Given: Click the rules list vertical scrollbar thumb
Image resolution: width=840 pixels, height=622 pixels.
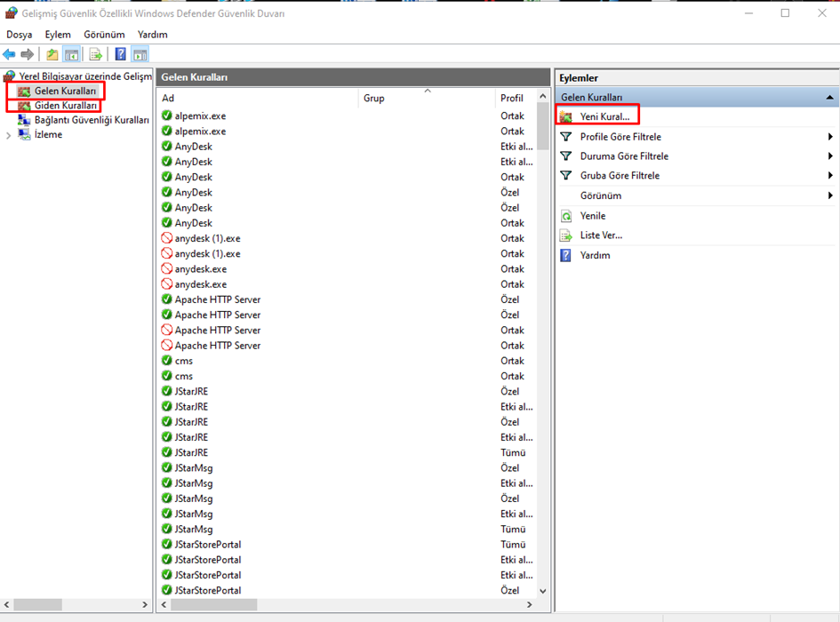Looking at the screenshot, I should point(543,126).
